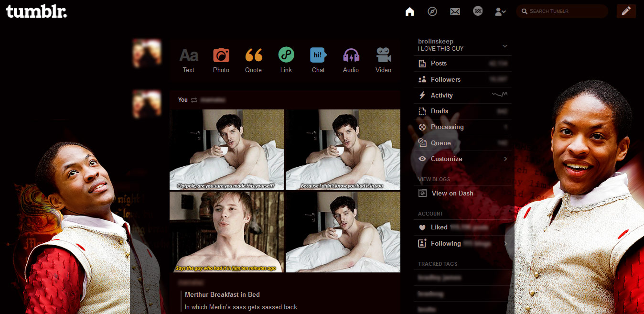Click the blurred avatar beside post types

(147, 53)
